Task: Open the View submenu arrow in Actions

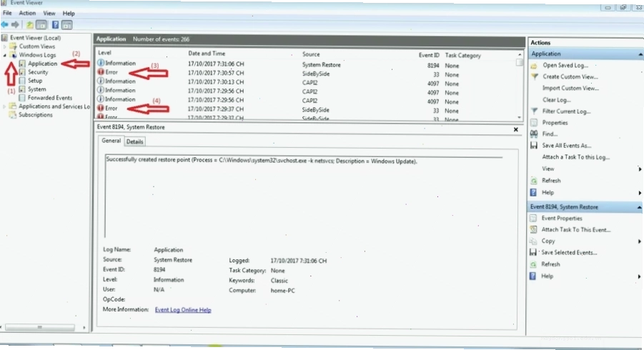Action: click(x=640, y=169)
